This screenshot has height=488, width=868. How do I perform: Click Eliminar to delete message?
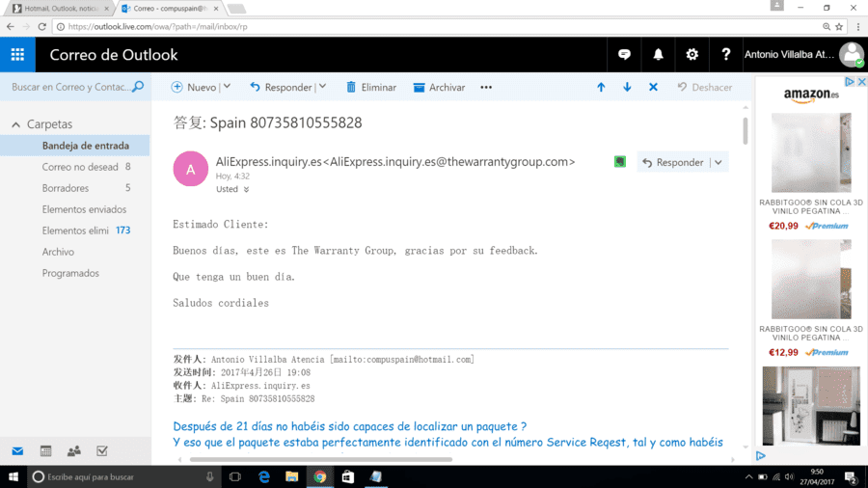[371, 87]
